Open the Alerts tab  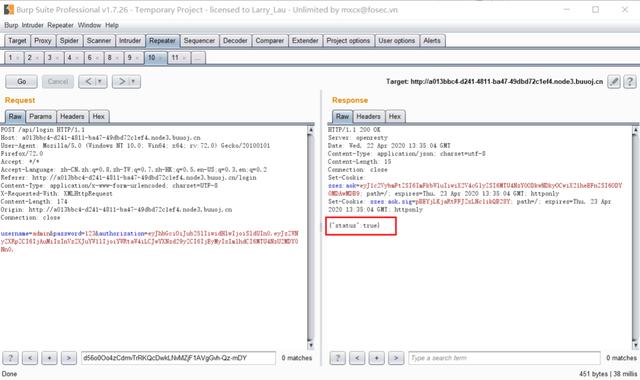(432, 41)
